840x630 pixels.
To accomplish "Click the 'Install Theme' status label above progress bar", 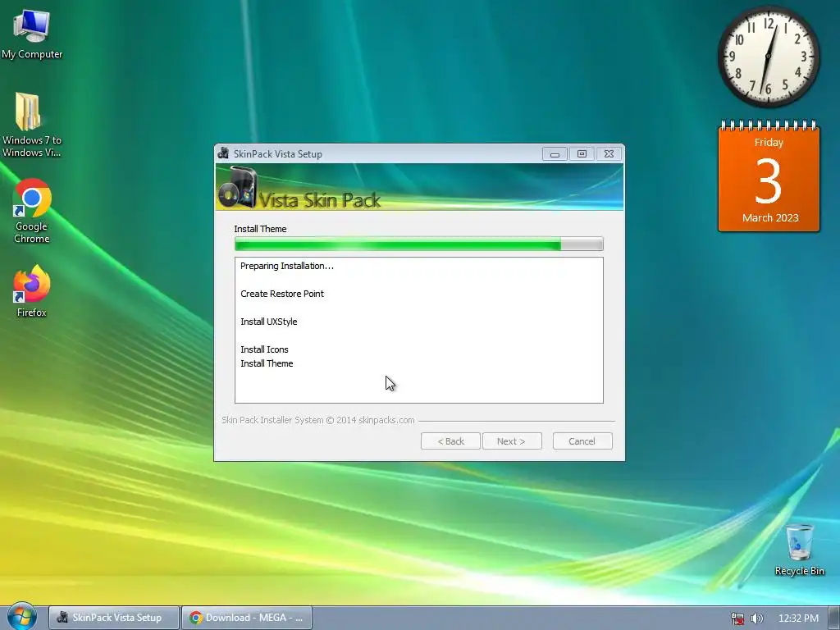I will pos(260,229).
